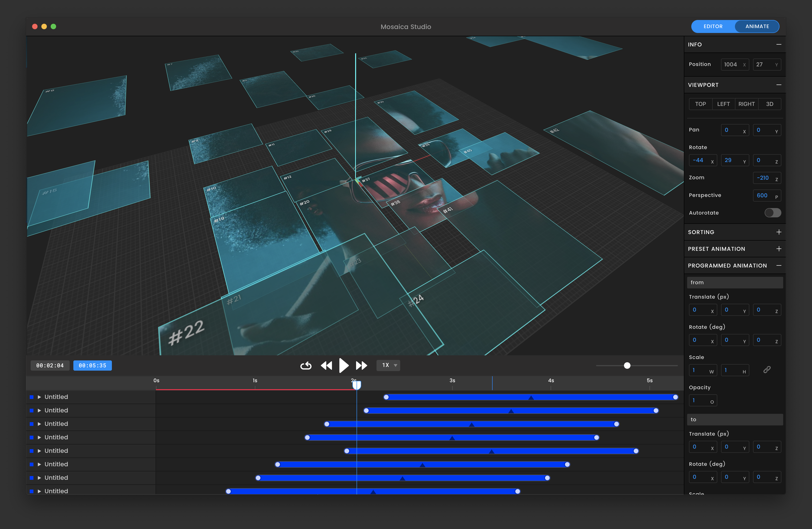The width and height of the screenshot is (812, 529).
Task: Collapse the INFO panel minus icon
Action: coord(779,44)
